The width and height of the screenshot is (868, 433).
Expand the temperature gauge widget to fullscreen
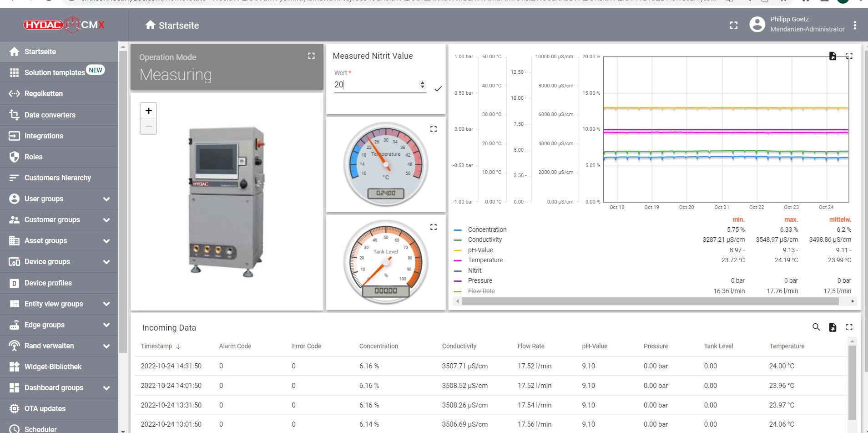(433, 129)
